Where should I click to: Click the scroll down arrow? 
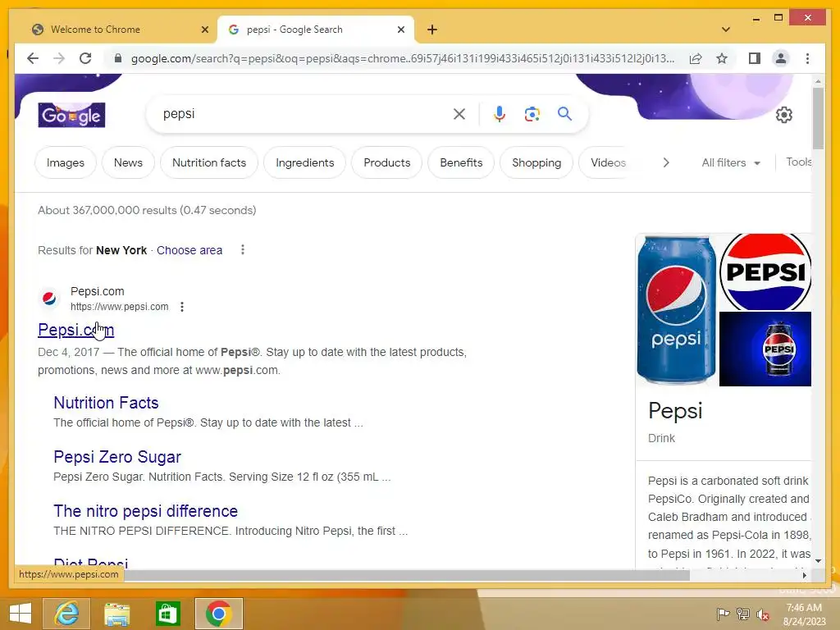pos(818,561)
